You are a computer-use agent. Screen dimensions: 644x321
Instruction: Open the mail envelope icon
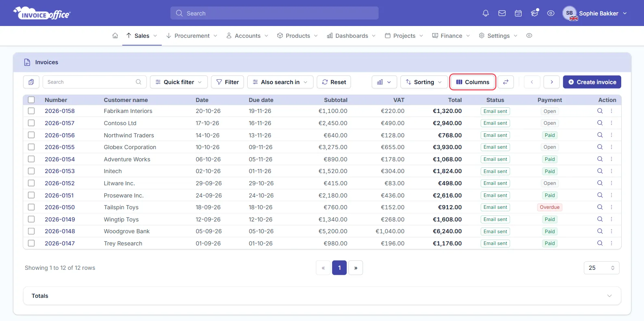tap(502, 13)
